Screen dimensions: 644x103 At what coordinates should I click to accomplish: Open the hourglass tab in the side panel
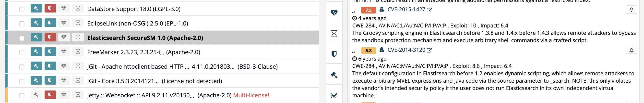coord(334,33)
